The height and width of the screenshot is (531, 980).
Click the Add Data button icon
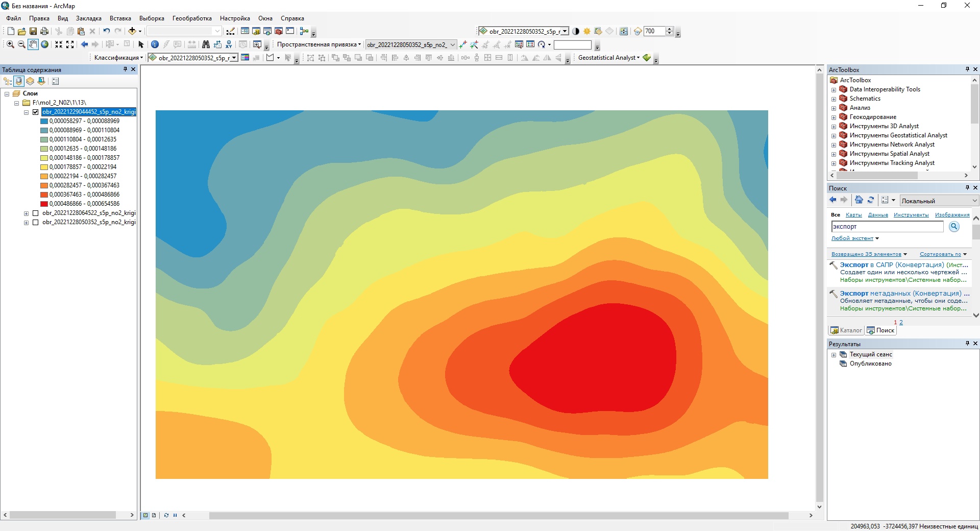(132, 31)
